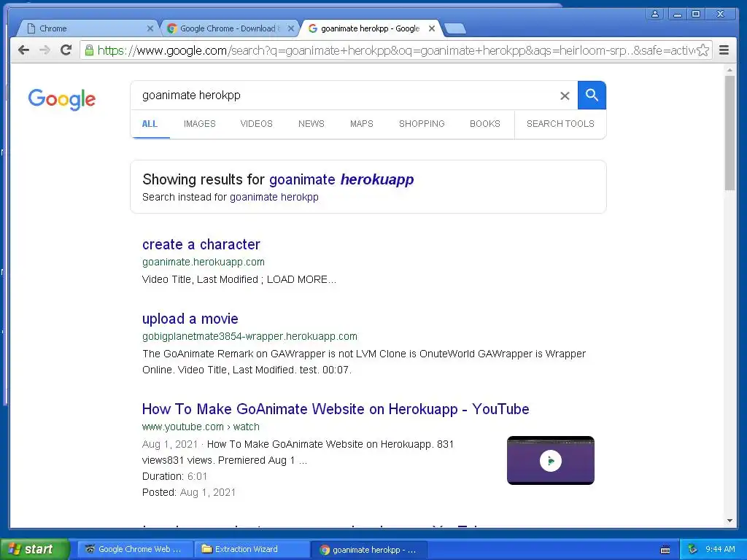Open the Chrome user profile icon
The height and width of the screenshot is (560, 747).
(655, 14)
